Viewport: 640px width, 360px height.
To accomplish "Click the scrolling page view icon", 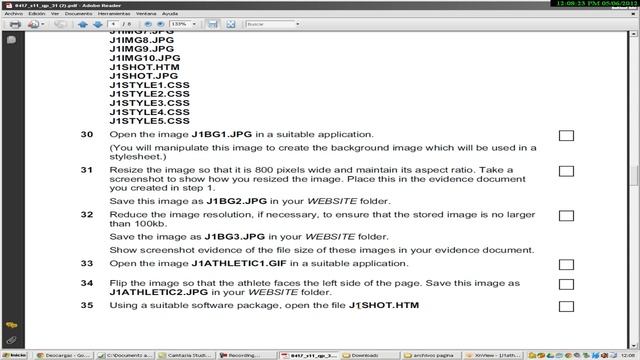I will [213, 24].
